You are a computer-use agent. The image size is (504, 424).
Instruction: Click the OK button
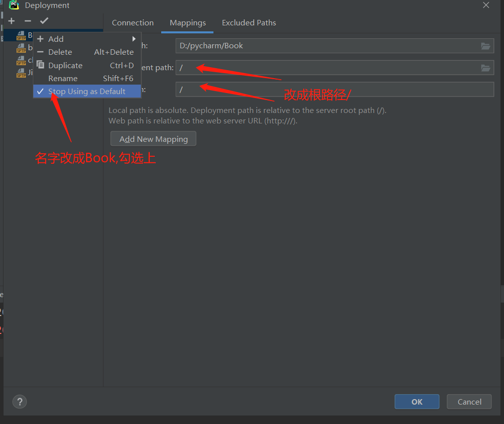pyautogui.click(x=417, y=402)
